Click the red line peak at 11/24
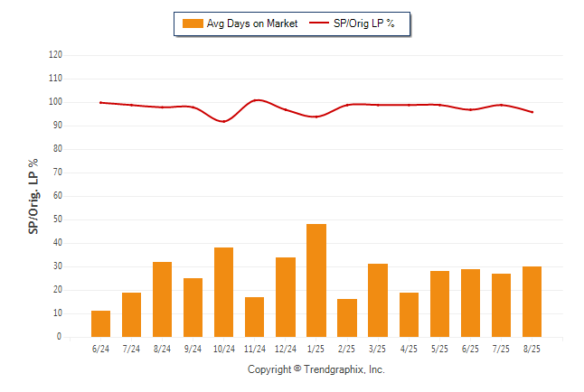The image size is (584, 392). coord(257,99)
